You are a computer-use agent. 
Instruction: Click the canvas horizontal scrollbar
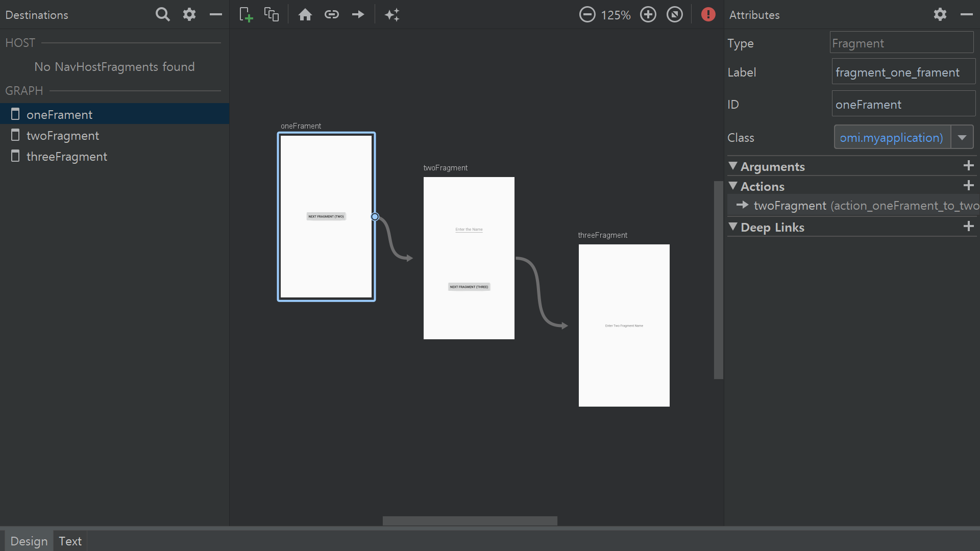470,521
